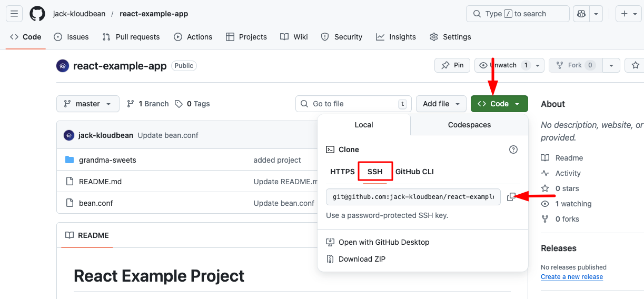Image resolution: width=644 pixels, height=299 pixels.
Task: Open jack-kloudbean commit author link
Action: [106, 135]
